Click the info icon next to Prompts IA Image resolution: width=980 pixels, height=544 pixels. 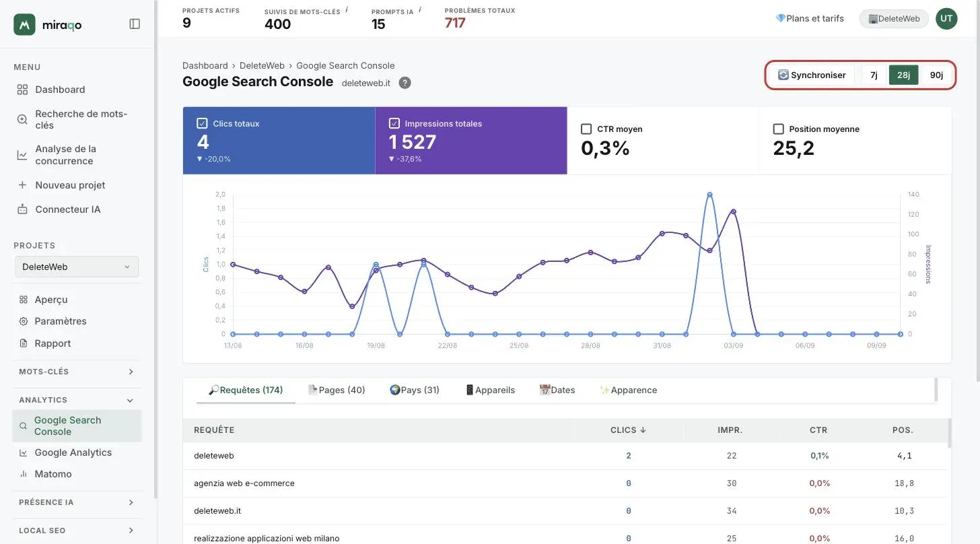click(420, 10)
